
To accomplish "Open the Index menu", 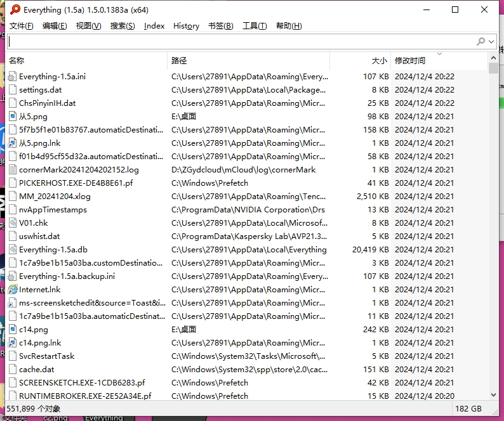I will [x=154, y=26].
